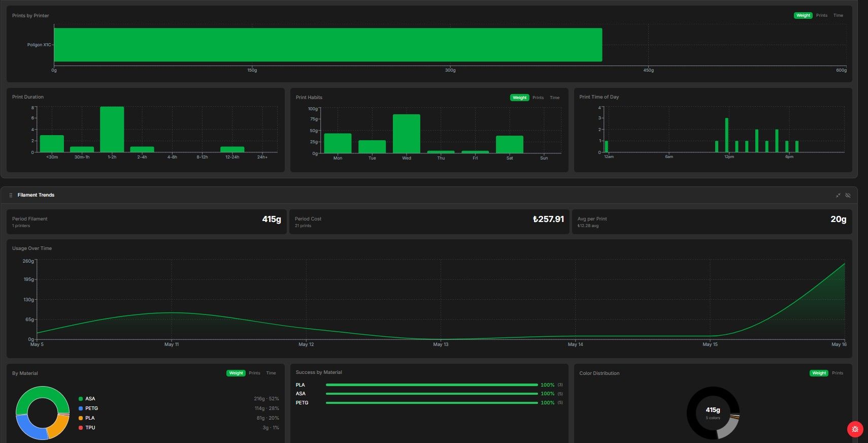
Task: Collapse the Filament Trends section
Action: click(838, 195)
